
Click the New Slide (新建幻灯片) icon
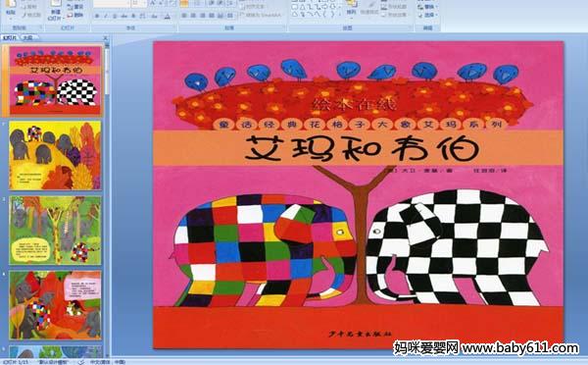point(55,8)
